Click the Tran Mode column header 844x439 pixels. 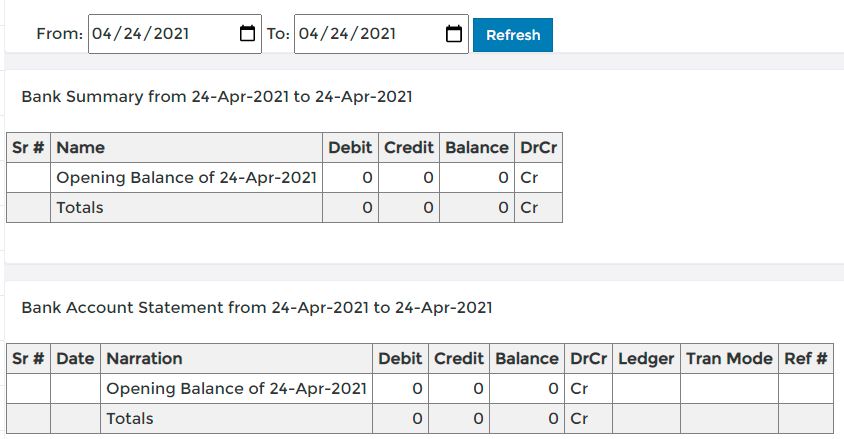[729, 359]
